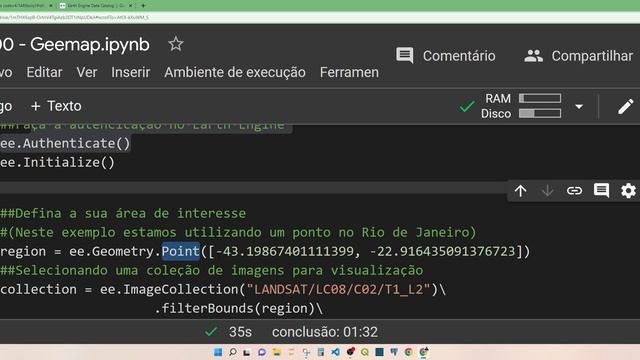Click conclusão: 01:32 status text
The image size is (640, 360).
325,332
